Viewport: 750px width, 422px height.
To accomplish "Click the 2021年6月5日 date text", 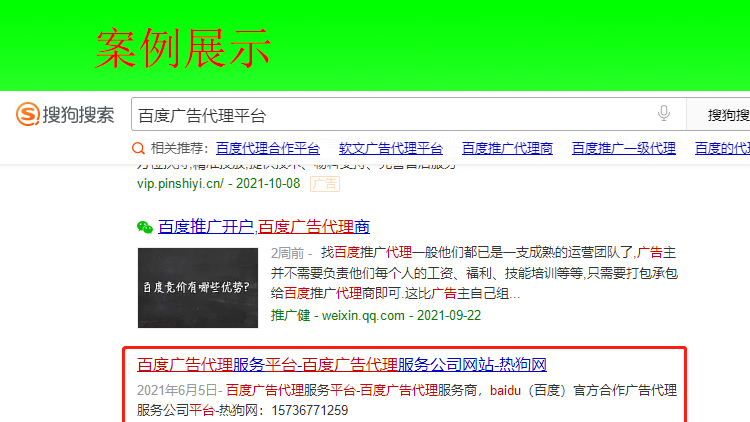I will [x=177, y=390].
